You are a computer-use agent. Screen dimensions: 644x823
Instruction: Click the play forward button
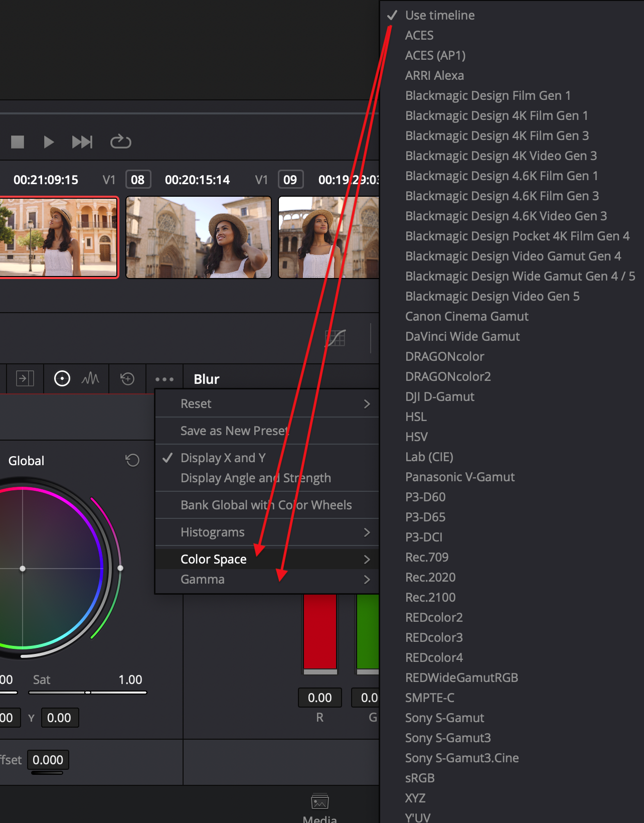tap(49, 142)
